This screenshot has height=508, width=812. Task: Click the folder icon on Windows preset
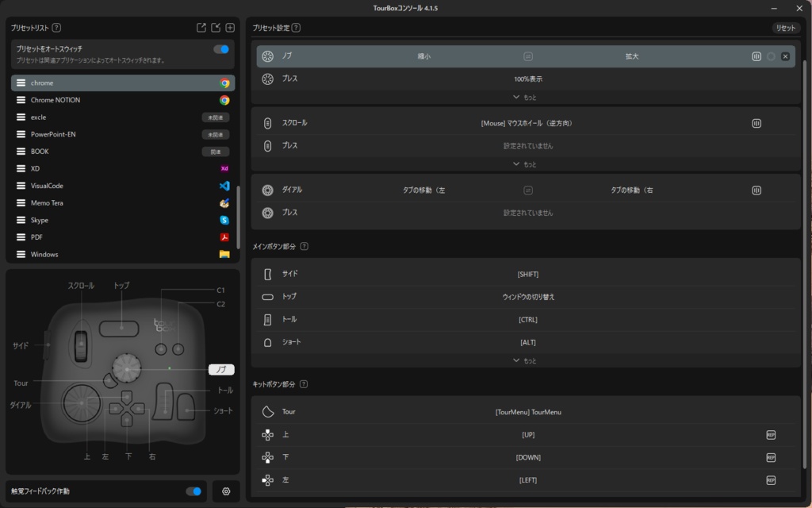pyautogui.click(x=224, y=254)
